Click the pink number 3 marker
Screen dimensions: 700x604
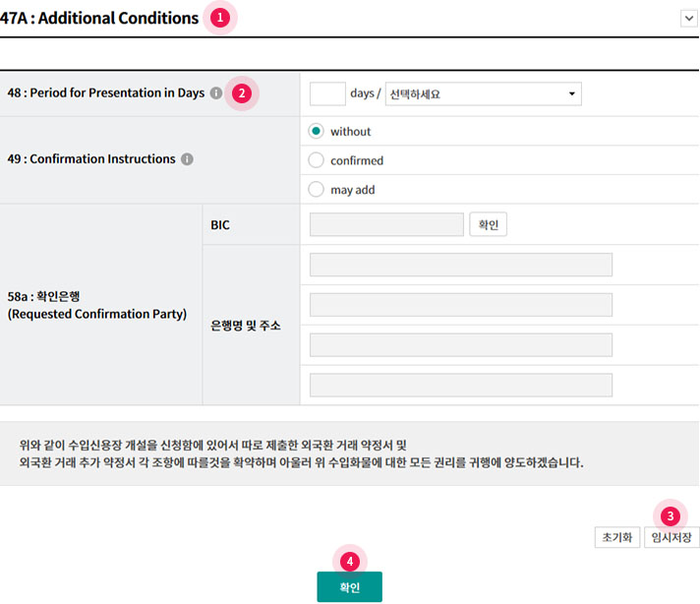point(671,514)
